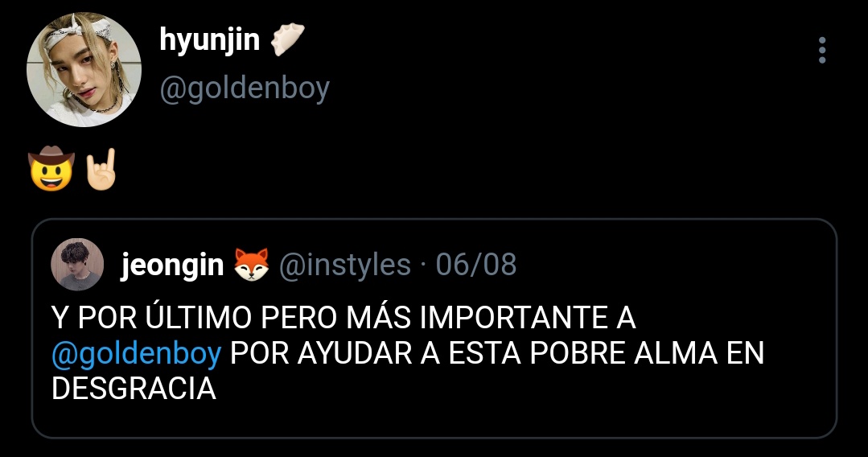Click the cowboy hat face emoji

(51, 168)
